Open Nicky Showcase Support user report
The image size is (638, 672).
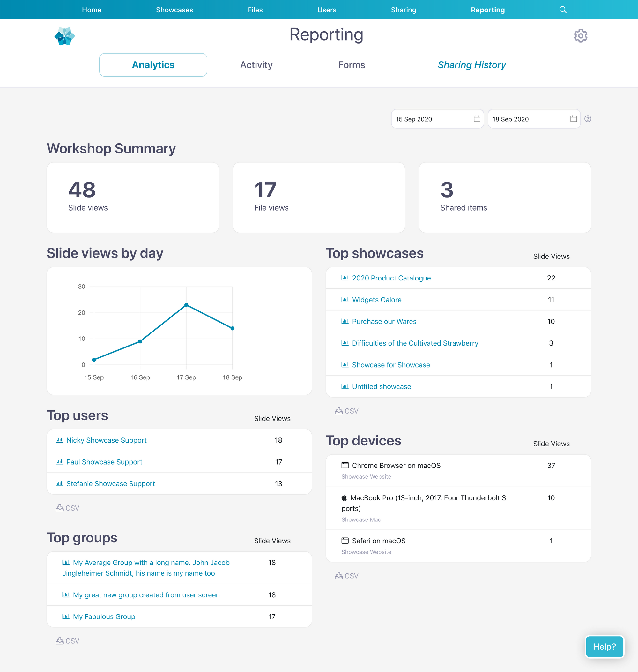(107, 440)
